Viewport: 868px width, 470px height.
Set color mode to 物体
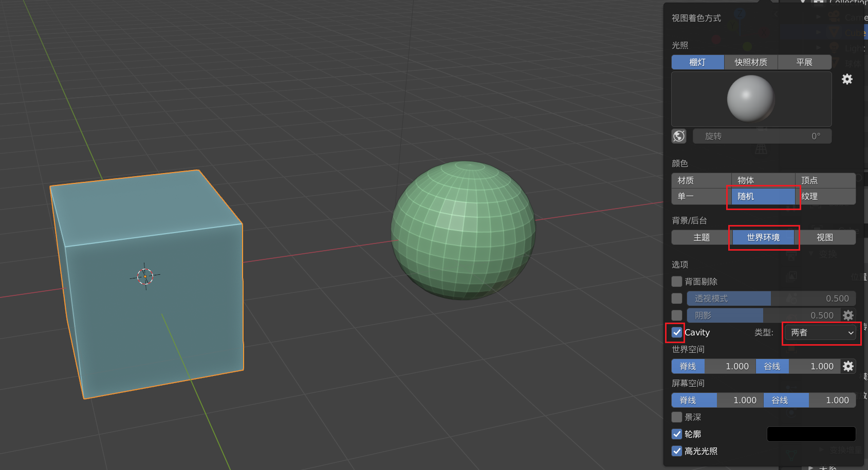(x=763, y=180)
